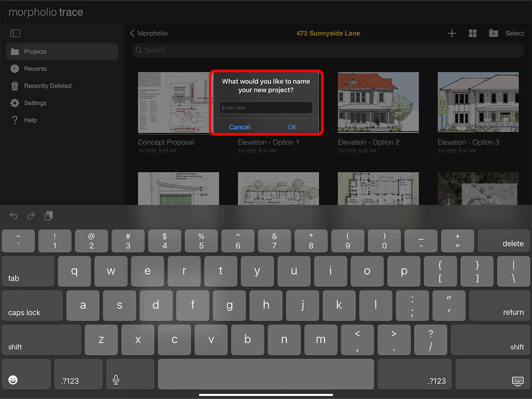Open Recents in sidebar
532x399 pixels.
[x=35, y=69]
